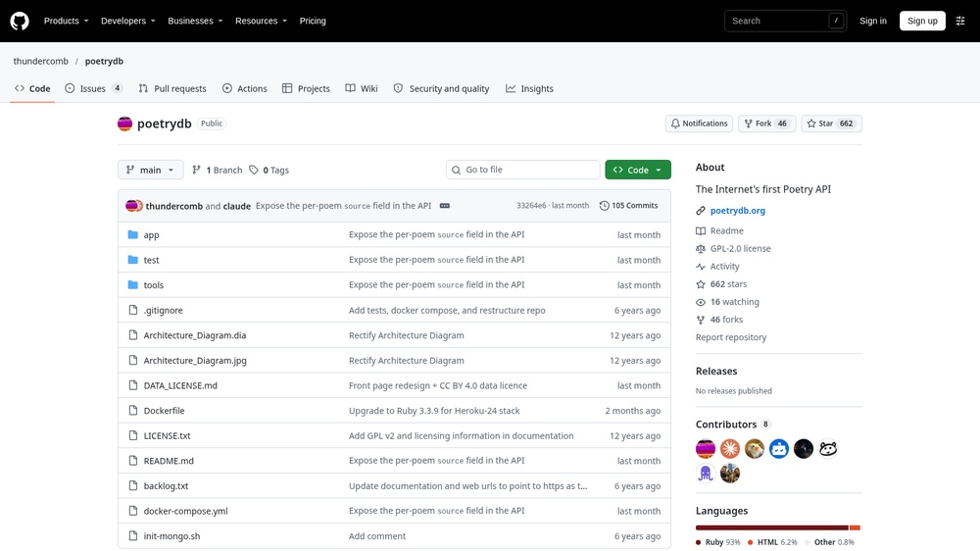Open the poetrydb.org link

pyautogui.click(x=738, y=211)
